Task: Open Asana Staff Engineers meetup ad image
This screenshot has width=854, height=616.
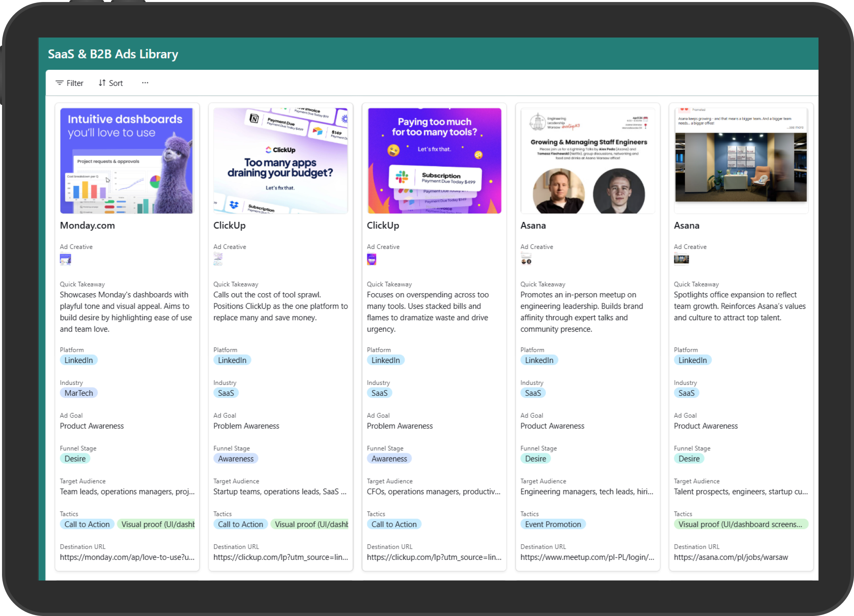Action: coord(587,160)
